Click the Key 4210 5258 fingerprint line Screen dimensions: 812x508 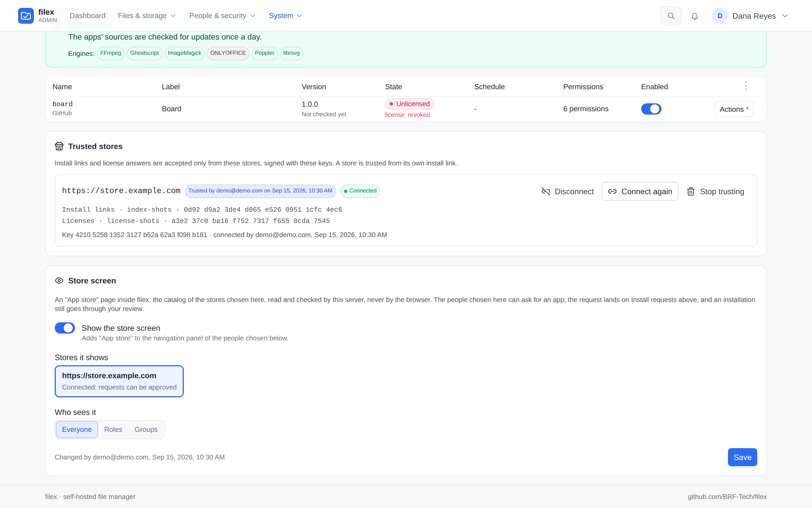tap(224, 235)
